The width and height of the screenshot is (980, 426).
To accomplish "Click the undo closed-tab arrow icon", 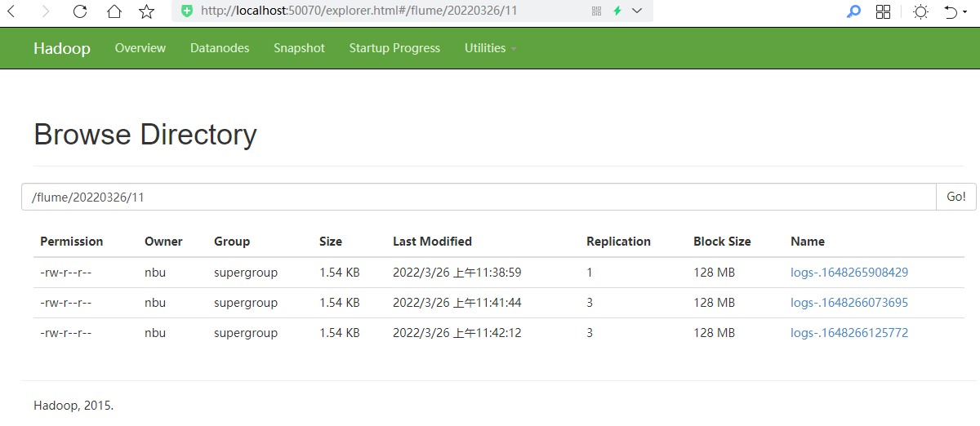I will (x=950, y=11).
